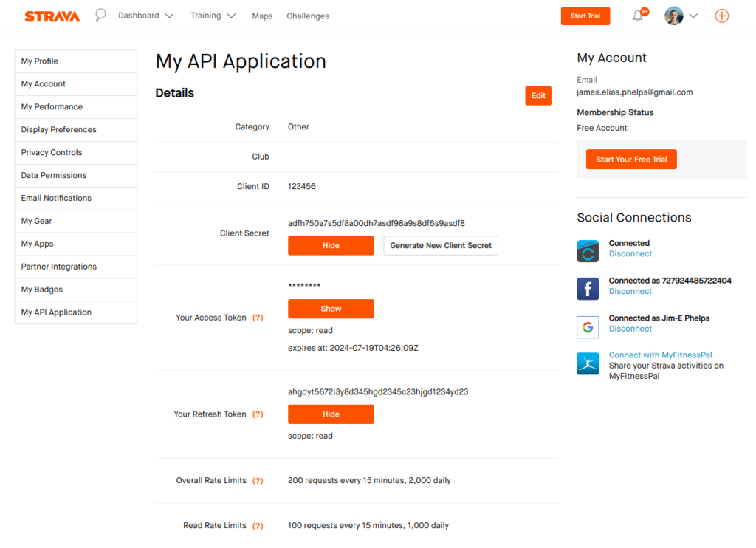The width and height of the screenshot is (756, 548).
Task: Select My Badges in sidebar
Action: [x=76, y=290]
